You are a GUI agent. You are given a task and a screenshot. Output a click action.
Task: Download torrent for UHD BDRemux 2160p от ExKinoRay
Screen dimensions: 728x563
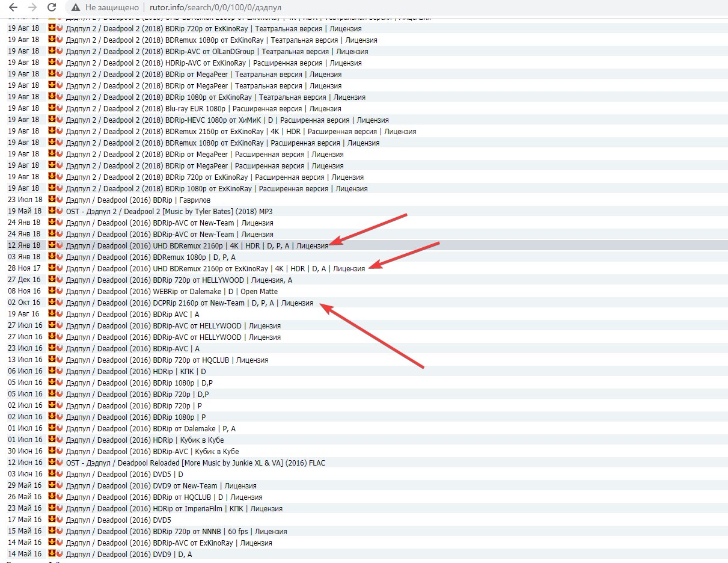[52, 268]
